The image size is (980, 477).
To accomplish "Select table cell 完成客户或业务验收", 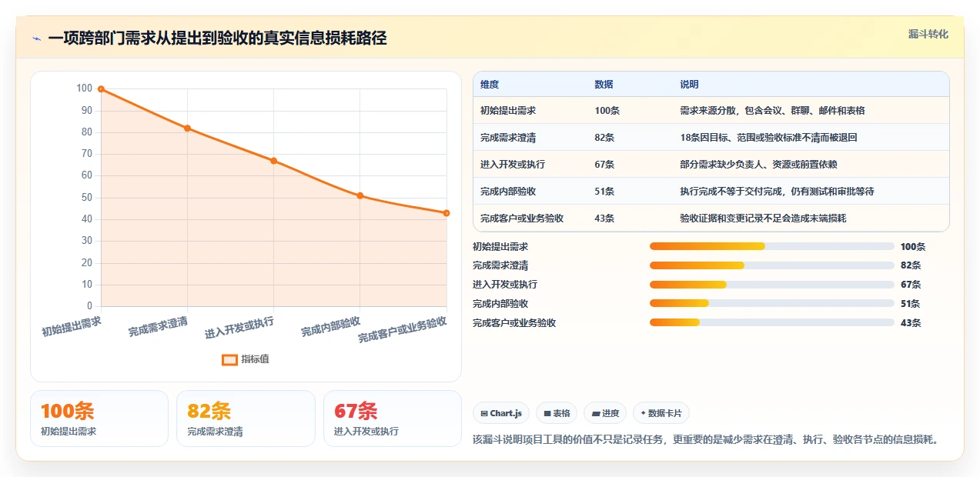I will point(522,218).
